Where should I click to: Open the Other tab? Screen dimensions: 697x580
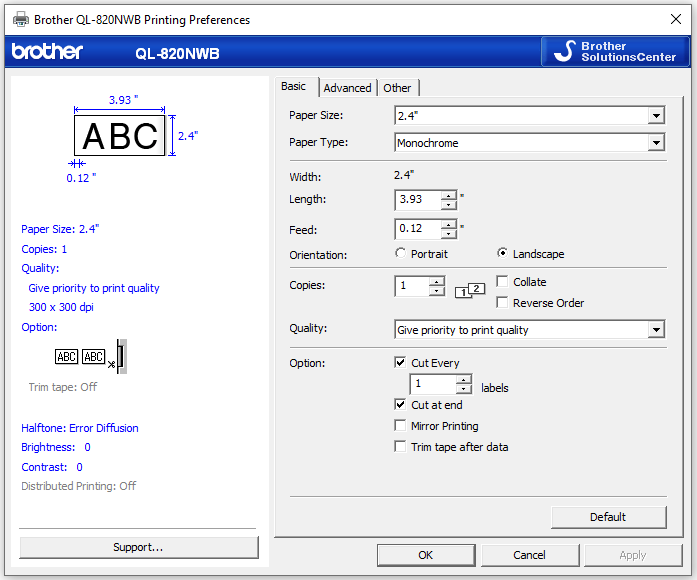point(397,88)
